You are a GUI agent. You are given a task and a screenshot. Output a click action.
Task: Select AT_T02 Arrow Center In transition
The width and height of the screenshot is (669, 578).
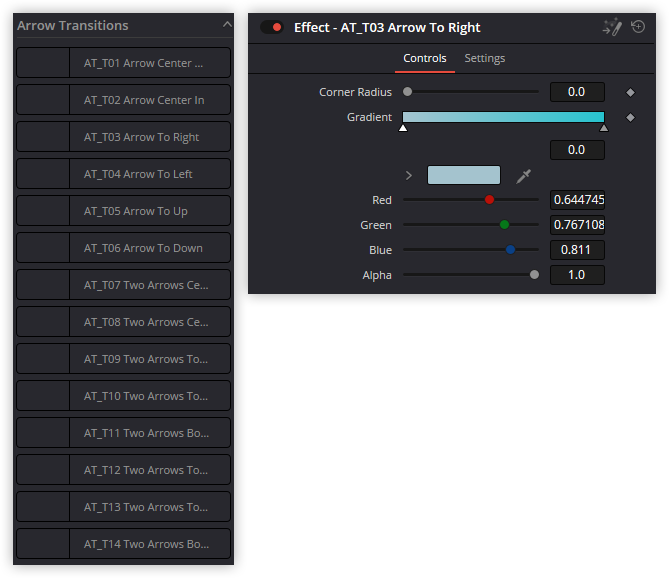pyautogui.click(x=124, y=100)
